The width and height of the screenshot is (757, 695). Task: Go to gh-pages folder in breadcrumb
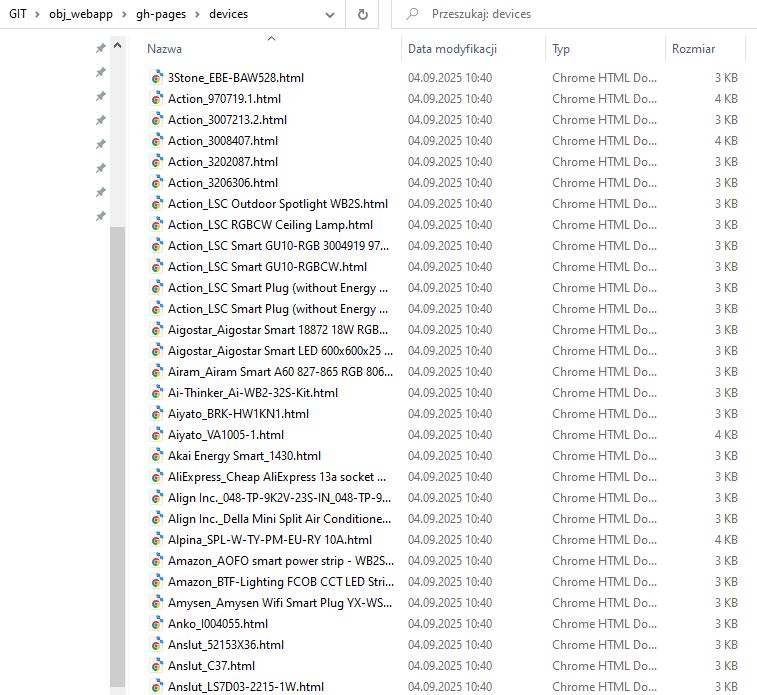pyautogui.click(x=161, y=14)
